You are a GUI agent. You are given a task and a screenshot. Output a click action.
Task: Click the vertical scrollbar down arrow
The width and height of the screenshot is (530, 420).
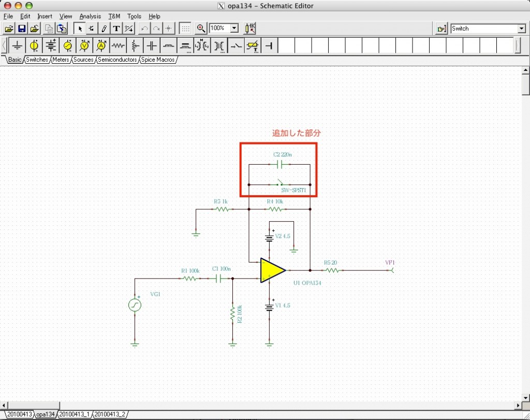525,397
